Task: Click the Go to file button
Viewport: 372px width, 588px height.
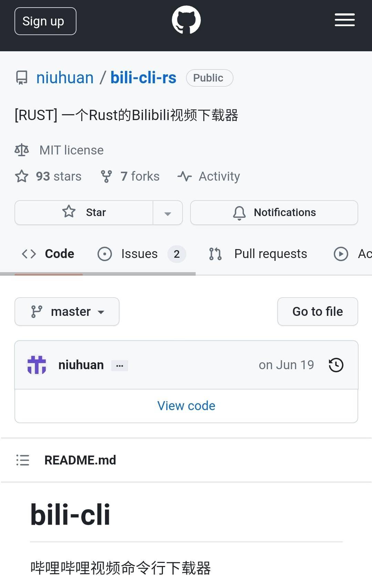Action: pyautogui.click(x=318, y=311)
